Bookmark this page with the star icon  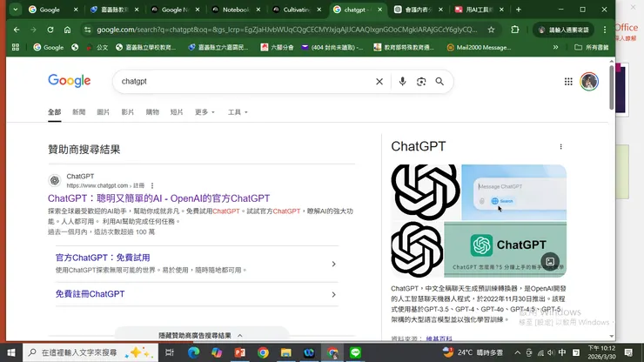pos(491,30)
